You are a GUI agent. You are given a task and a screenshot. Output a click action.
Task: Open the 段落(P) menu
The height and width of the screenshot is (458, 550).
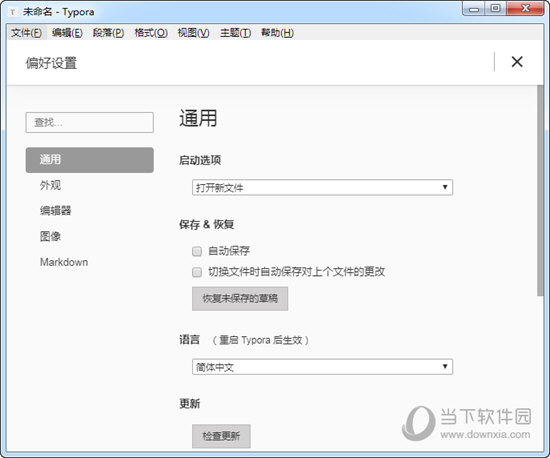(x=108, y=33)
